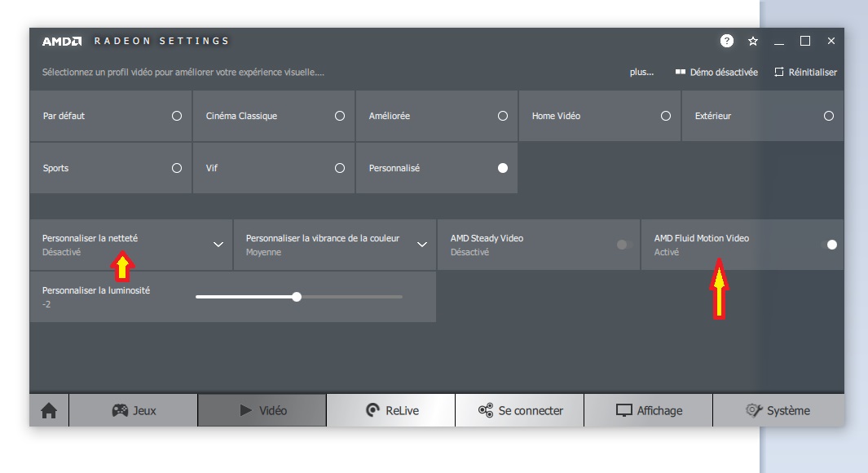Image resolution: width=868 pixels, height=473 pixels.
Task: Click the "Activé" status under Fluid Motion
Action: point(667,252)
